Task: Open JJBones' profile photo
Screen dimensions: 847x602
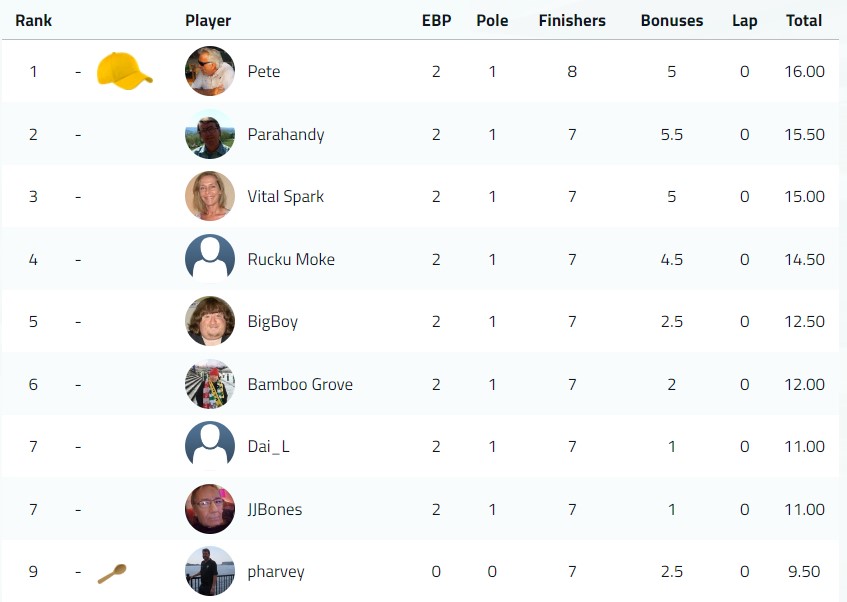Action: [210, 509]
